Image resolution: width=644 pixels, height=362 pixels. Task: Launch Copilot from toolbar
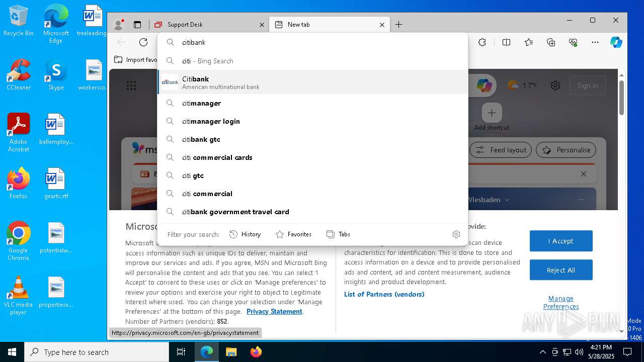(616, 42)
